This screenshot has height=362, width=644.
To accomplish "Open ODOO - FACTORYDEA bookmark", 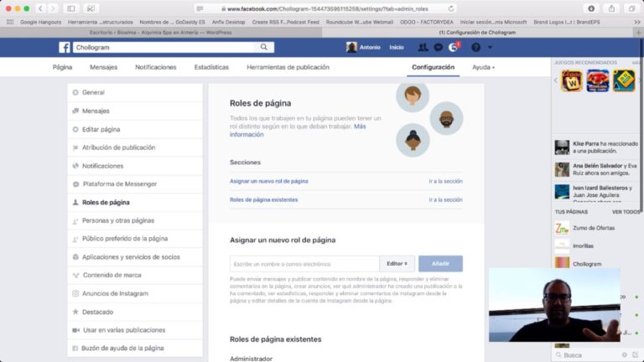I will pos(427,22).
